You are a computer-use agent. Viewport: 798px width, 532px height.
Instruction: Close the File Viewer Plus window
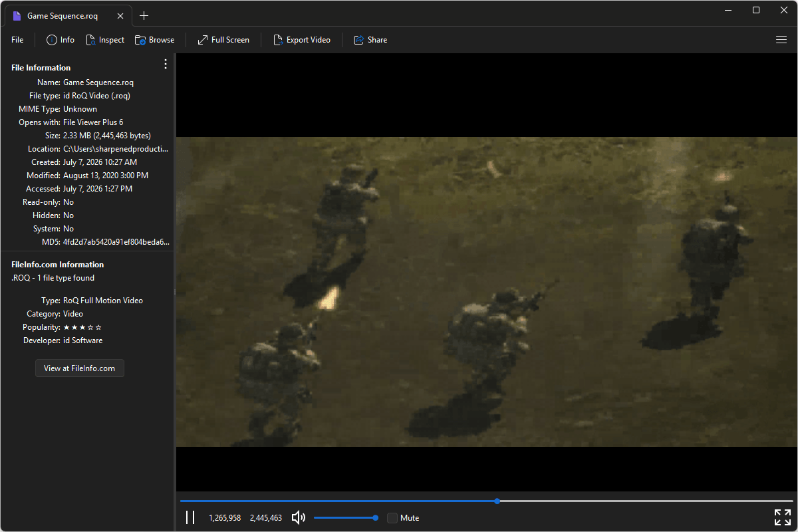pyautogui.click(x=784, y=10)
